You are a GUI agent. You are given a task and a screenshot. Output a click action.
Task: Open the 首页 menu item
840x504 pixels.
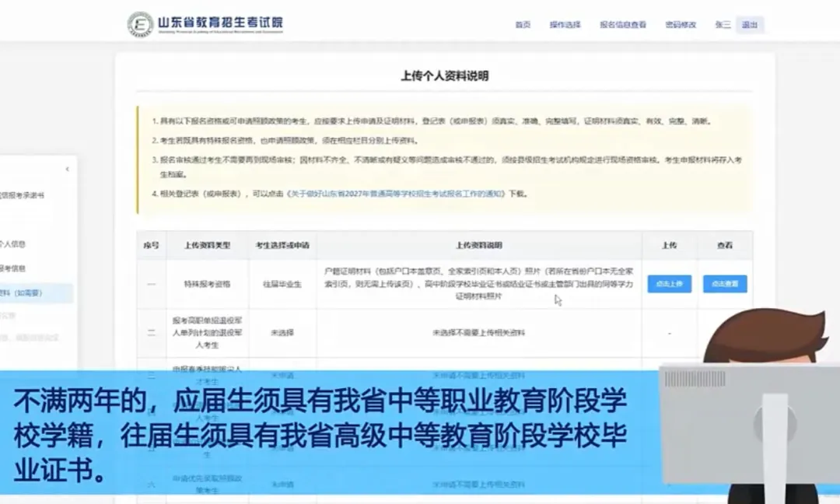point(523,25)
